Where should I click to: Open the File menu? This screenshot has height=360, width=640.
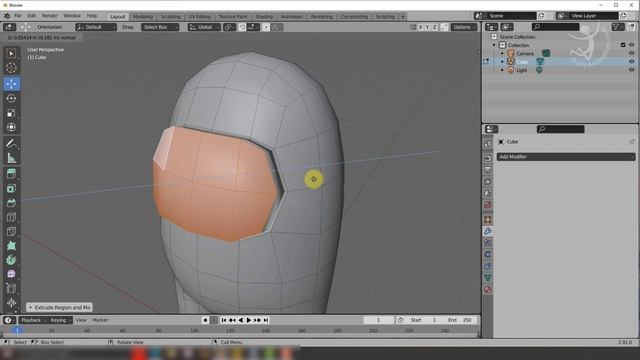[x=18, y=16]
